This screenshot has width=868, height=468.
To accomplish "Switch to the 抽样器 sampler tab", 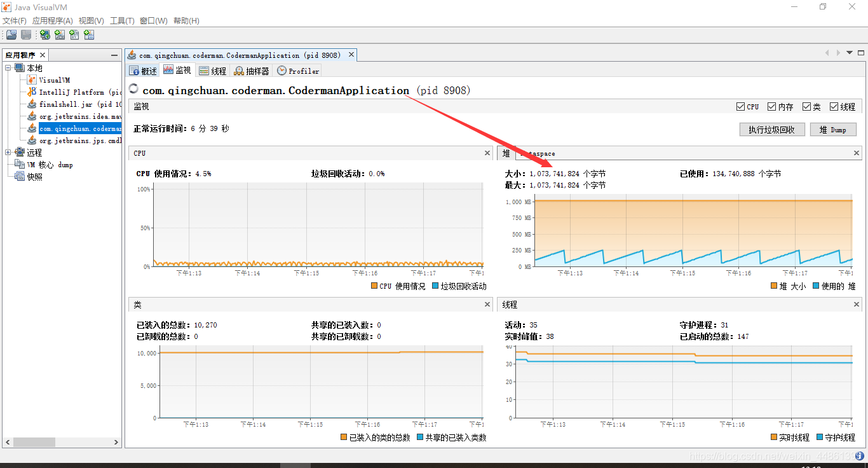I will point(252,71).
